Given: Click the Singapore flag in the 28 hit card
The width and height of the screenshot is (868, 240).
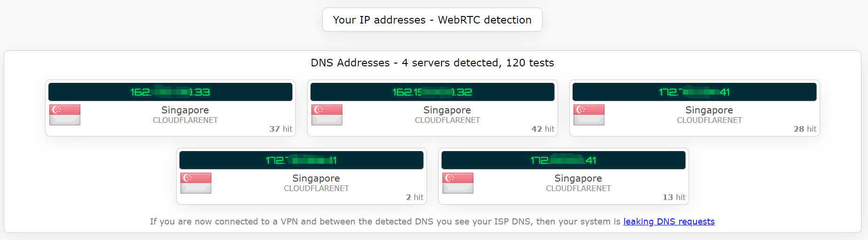Looking at the screenshot, I should tap(589, 115).
